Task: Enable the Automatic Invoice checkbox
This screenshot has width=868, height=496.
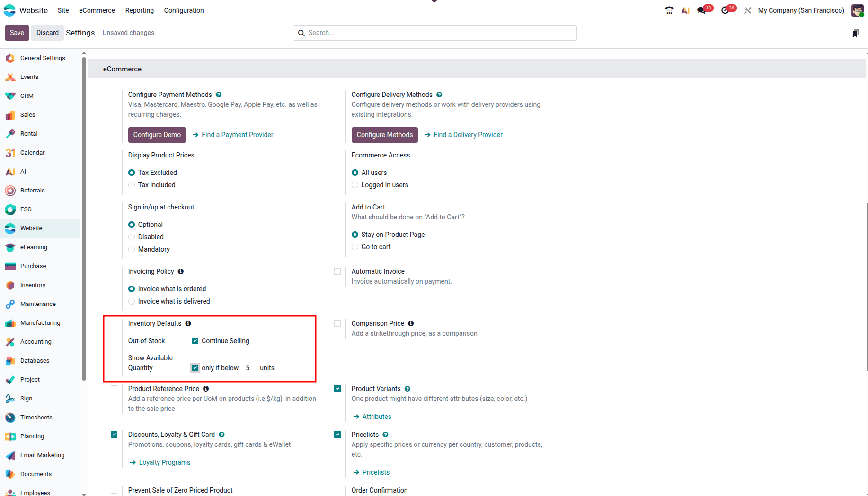Action: [337, 271]
